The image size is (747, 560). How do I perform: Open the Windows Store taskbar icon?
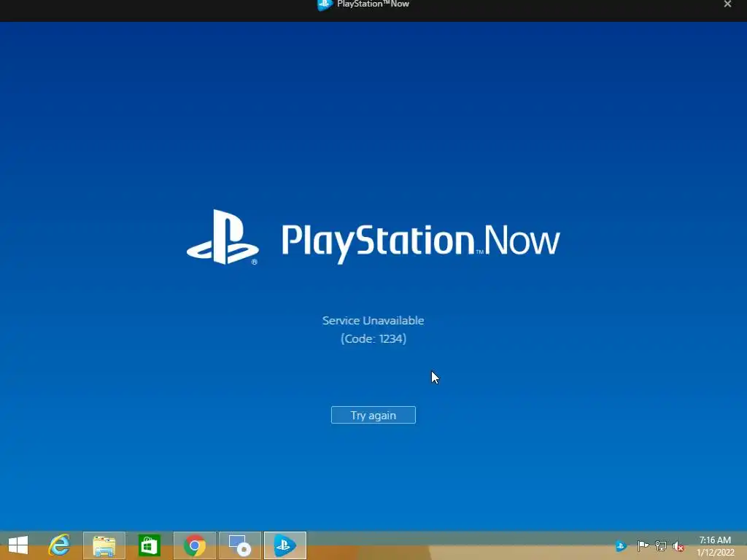click(x=149, y=545)
